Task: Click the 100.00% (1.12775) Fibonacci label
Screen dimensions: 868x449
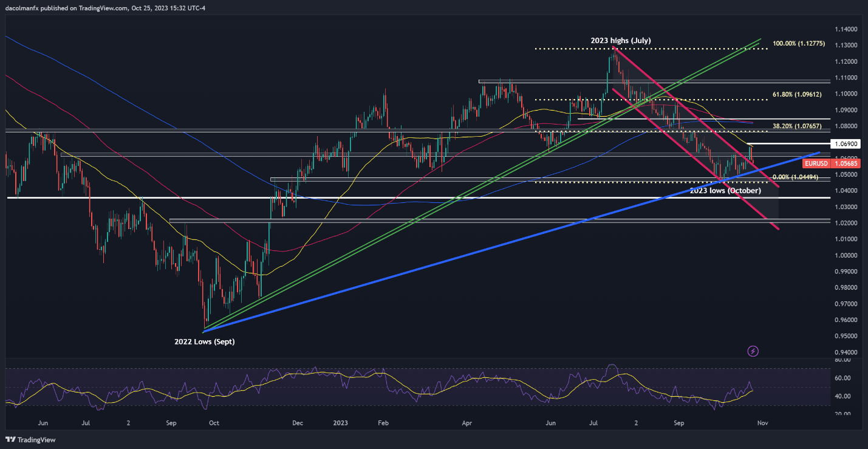Action: [799, 44]
